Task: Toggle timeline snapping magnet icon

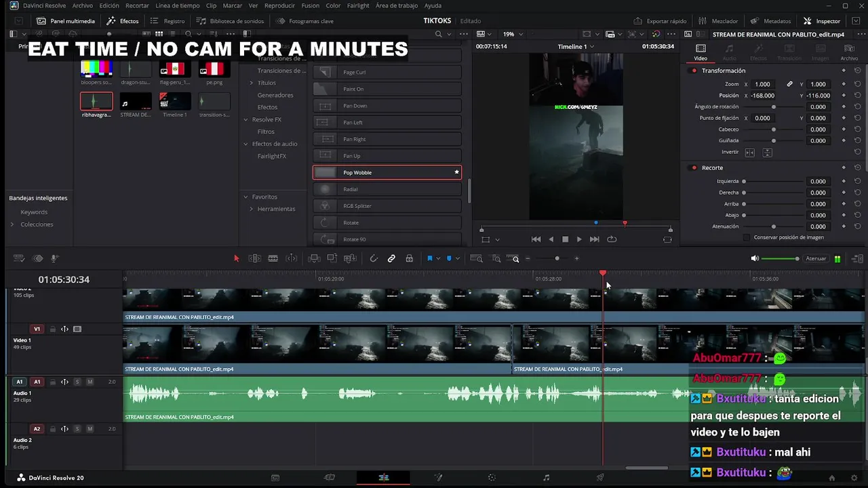Action: click(x=374, y=258)
